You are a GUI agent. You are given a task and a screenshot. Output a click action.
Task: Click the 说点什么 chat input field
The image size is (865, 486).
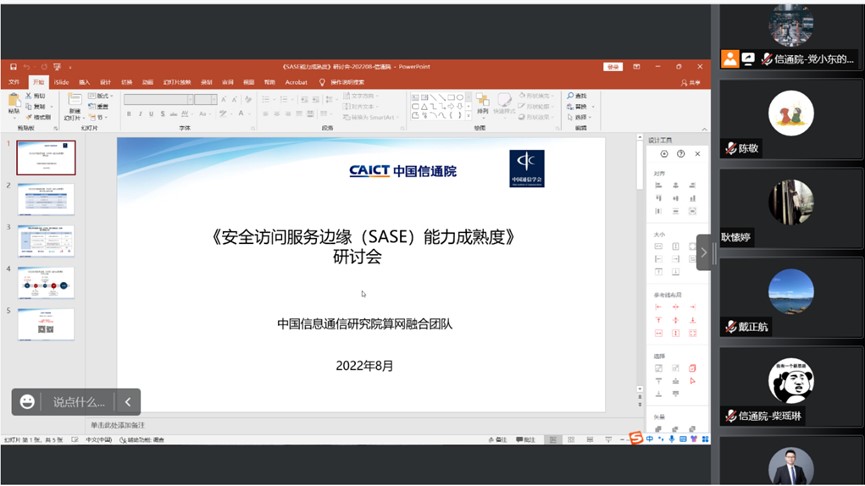[x=79, y=402]
